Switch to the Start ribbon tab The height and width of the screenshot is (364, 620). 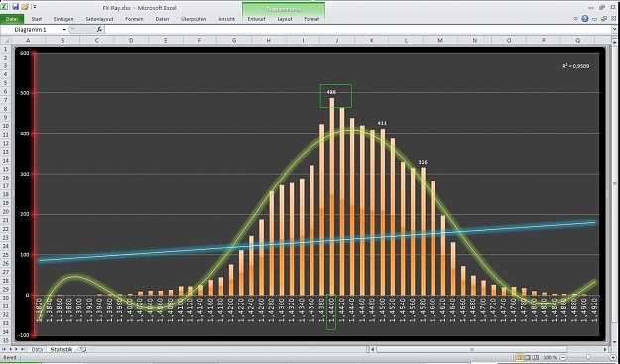37,19
